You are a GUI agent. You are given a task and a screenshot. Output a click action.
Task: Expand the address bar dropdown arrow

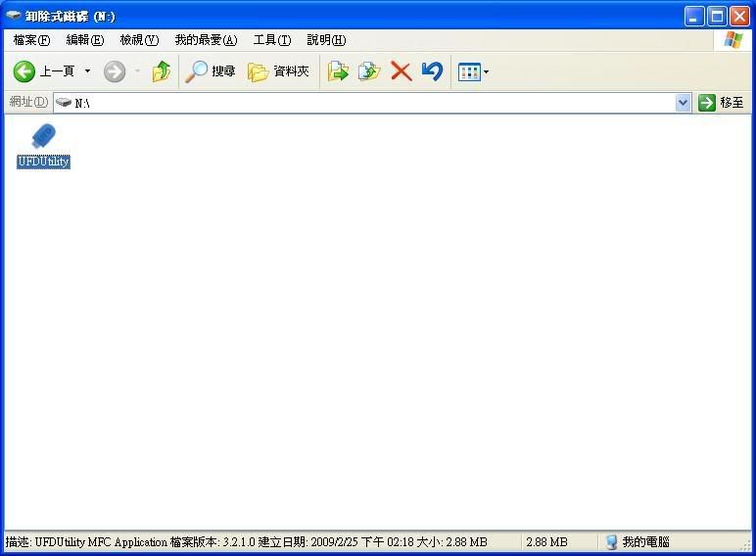coord(683,103)
